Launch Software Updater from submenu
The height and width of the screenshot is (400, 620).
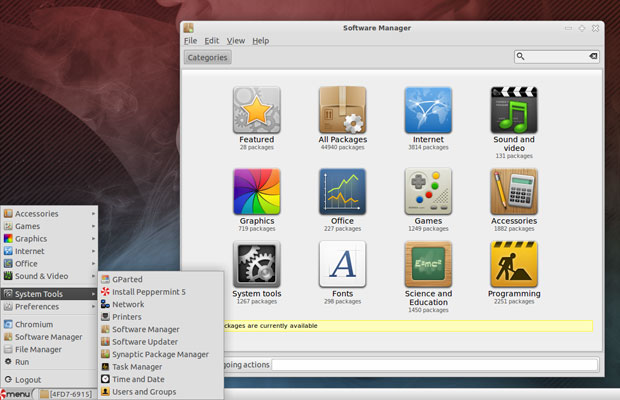(x=161, y=342)
